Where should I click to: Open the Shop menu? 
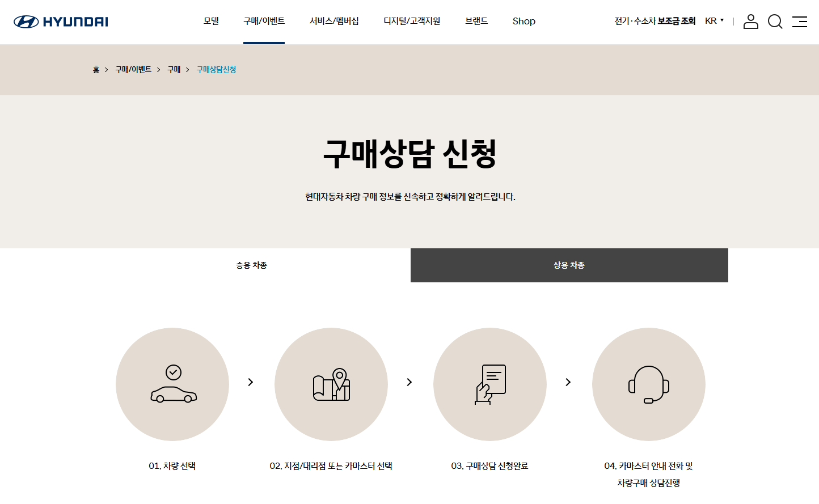pos(524,21)
